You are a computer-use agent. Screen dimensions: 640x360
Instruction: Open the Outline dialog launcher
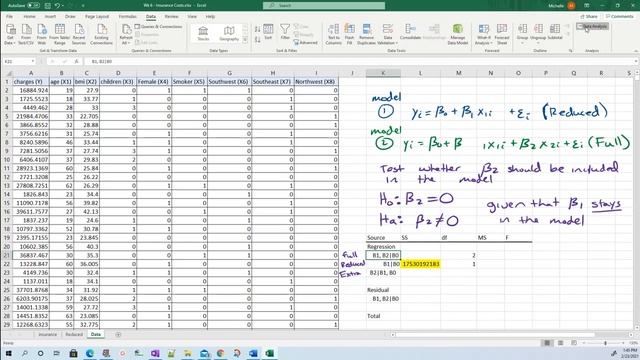click(x=571, y=51)
